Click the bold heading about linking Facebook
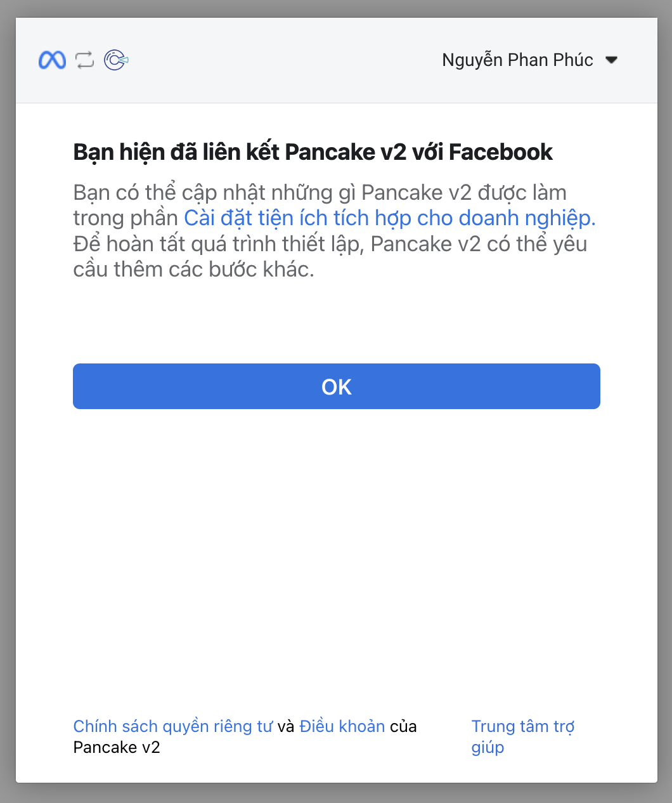Screen dimensions: 672x803 [313, 152]
